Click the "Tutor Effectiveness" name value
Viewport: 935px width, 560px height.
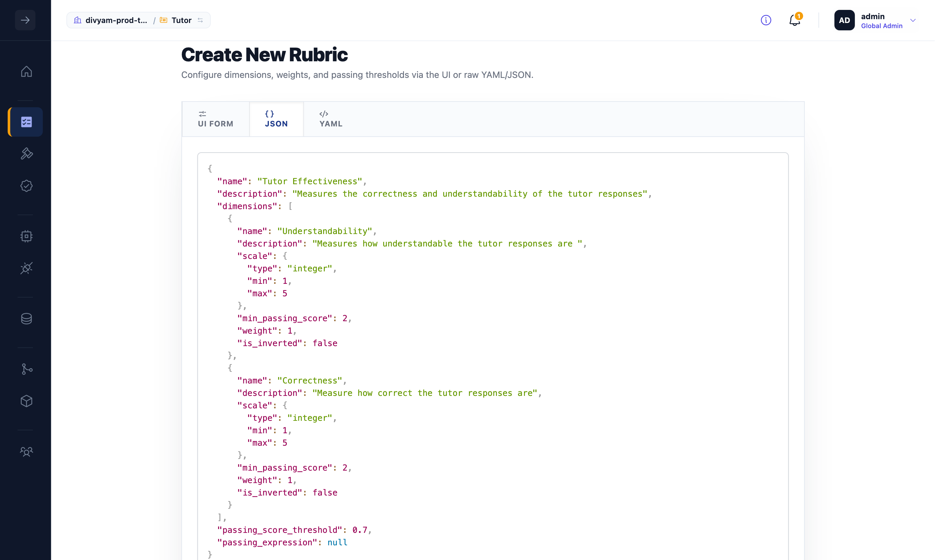click(x=310, y=182)
